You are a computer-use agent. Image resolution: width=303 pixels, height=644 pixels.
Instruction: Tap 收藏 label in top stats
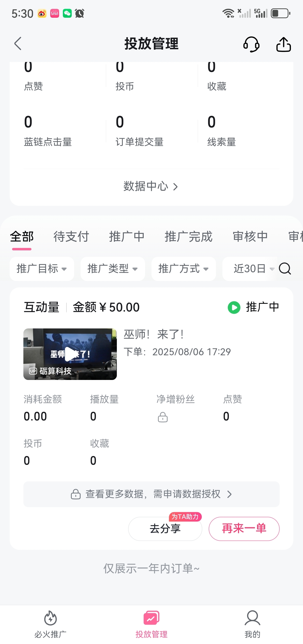tap(217, 86)
